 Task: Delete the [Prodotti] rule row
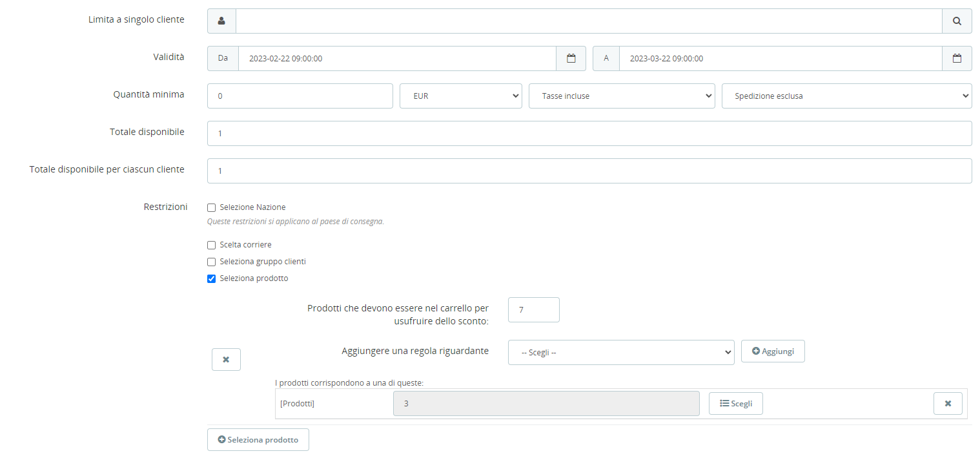tap(948, 403)
